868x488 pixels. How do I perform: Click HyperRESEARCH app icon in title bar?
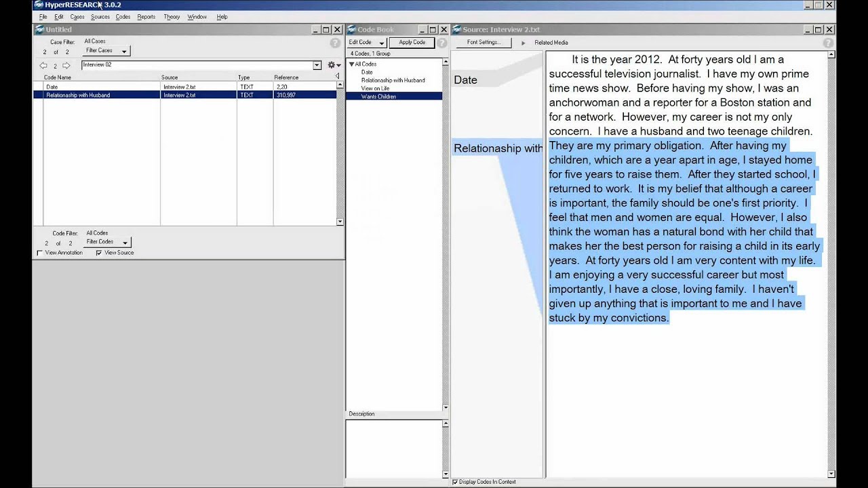(x=39, y=5)
